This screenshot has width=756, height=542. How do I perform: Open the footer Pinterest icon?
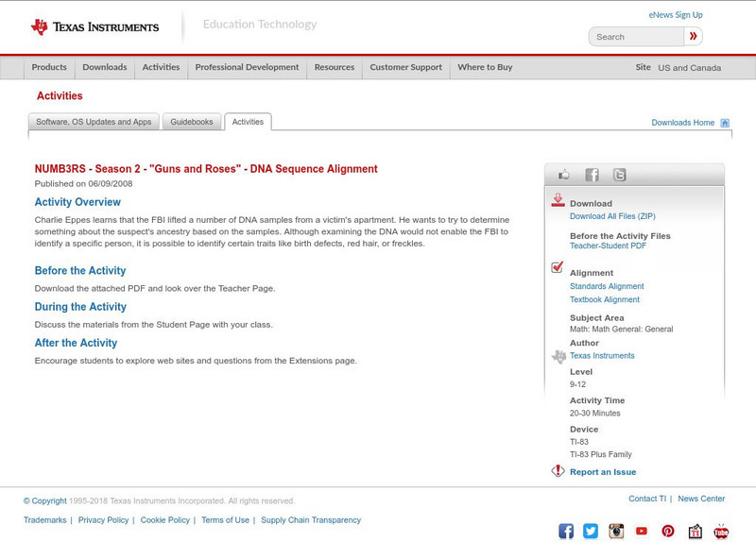668,531
